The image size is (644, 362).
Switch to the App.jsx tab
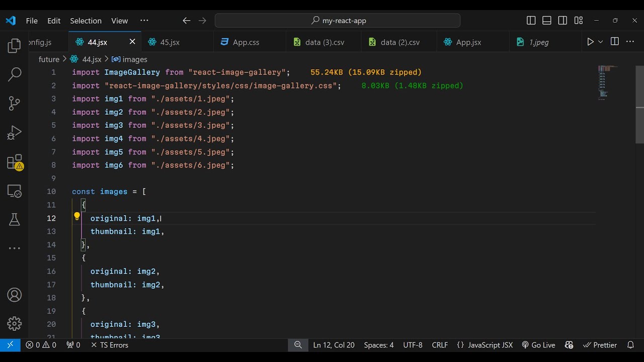[473, 42]
